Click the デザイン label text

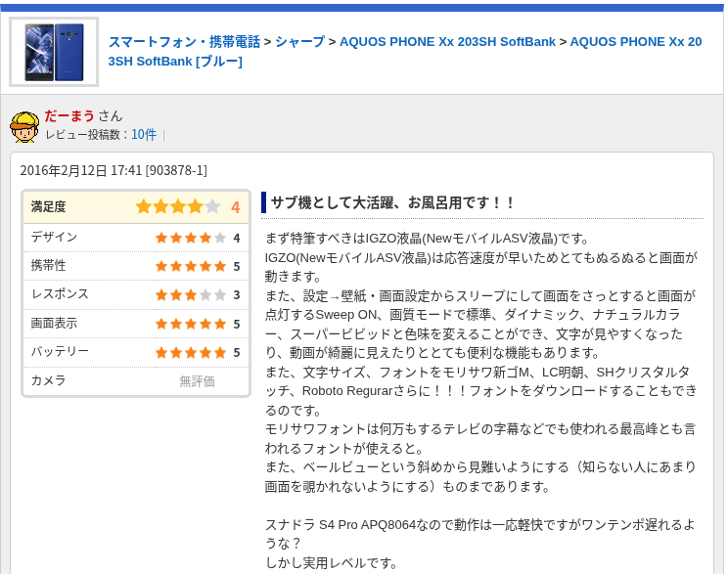coord(54,237)
